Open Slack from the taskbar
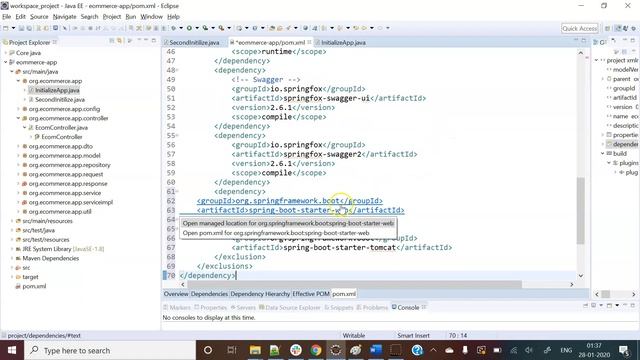This screenshot has height=360, width=640. [296, 350]
